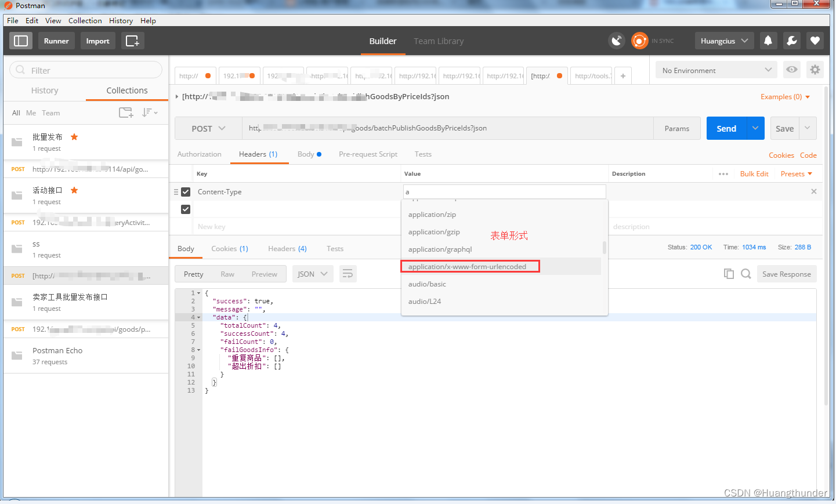Unstar the 批量发布 collection
836x504 pixels.
point(74,137)
